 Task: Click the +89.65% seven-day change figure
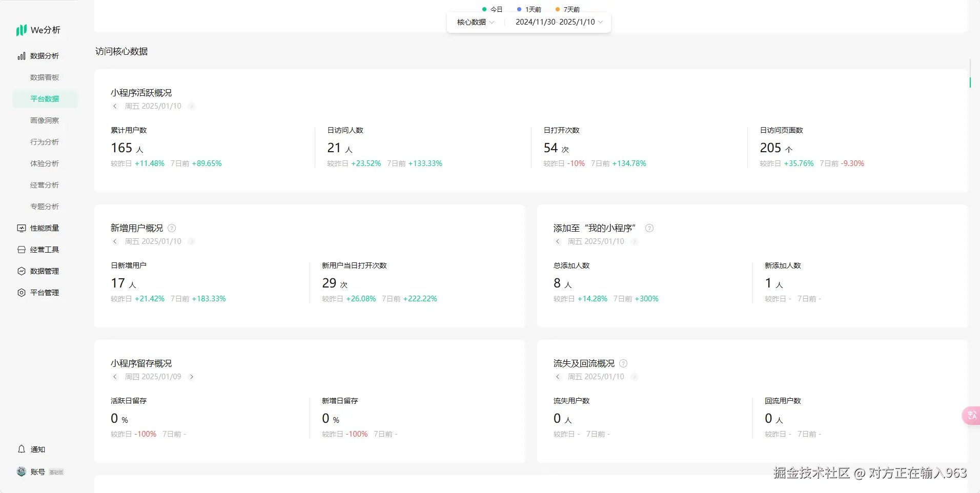pyautogui.click(x=207, y=163)
